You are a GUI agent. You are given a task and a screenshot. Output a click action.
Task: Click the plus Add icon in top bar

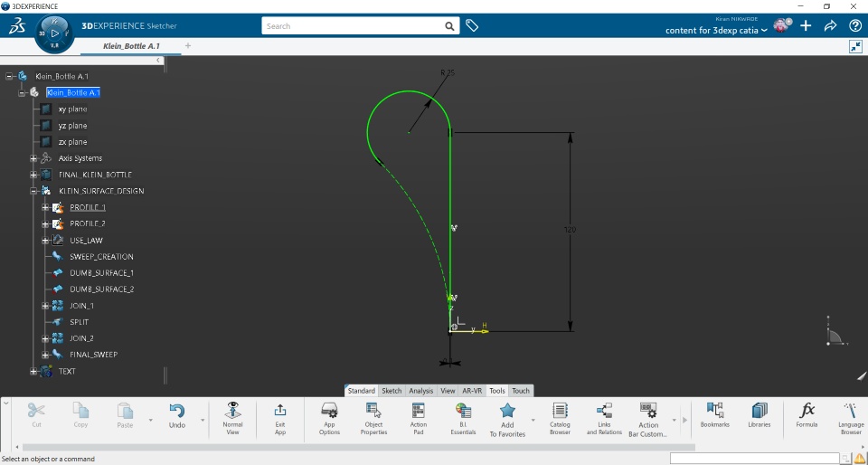point(806,25)
